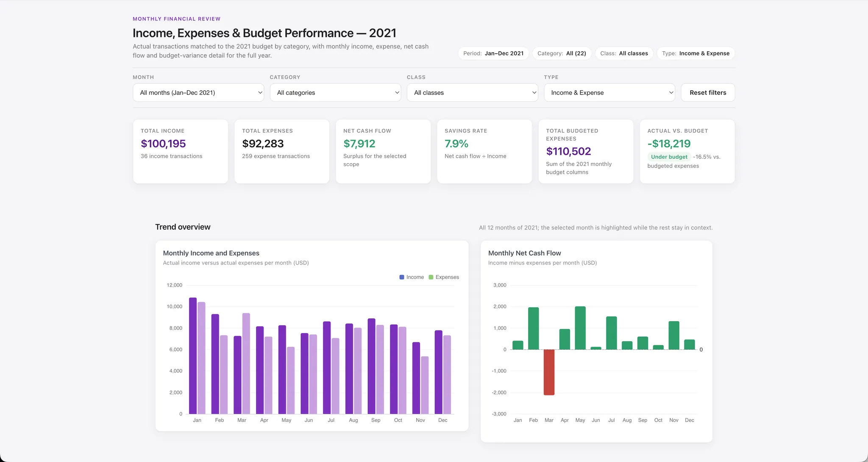Viewport: 868px width, 462px height.
Task: Select the Total Income card
Action: pyautogui.click(x=181, y=151)
